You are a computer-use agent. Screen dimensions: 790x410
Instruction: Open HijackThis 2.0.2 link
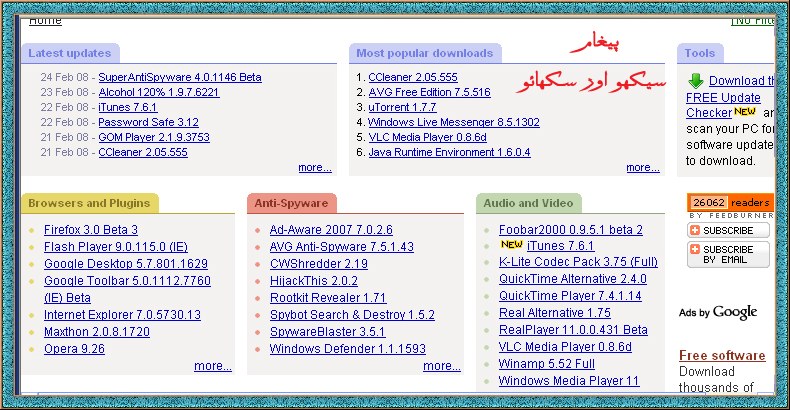314,281
